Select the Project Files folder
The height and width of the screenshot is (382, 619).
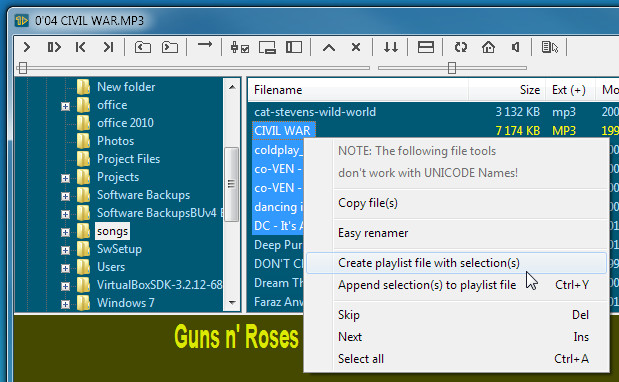128,159
